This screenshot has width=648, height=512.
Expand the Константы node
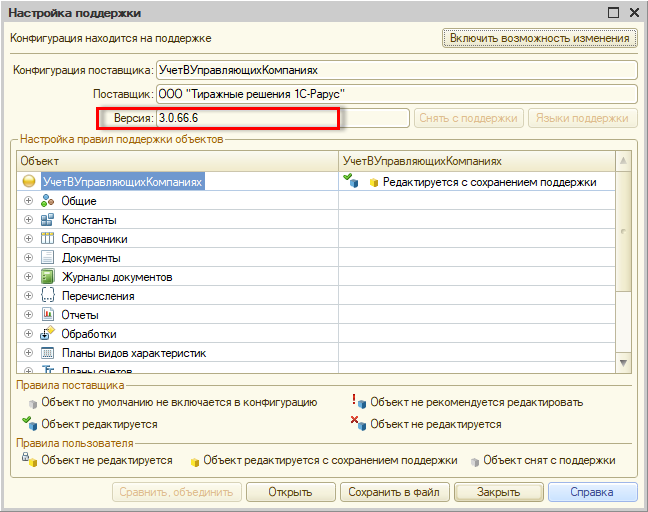pyautogui.click(x=29, y=219)
